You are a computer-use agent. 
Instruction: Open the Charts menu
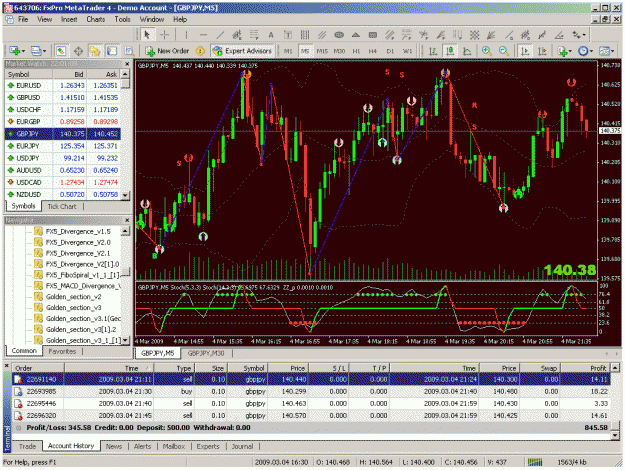click(x=96, y=19)
